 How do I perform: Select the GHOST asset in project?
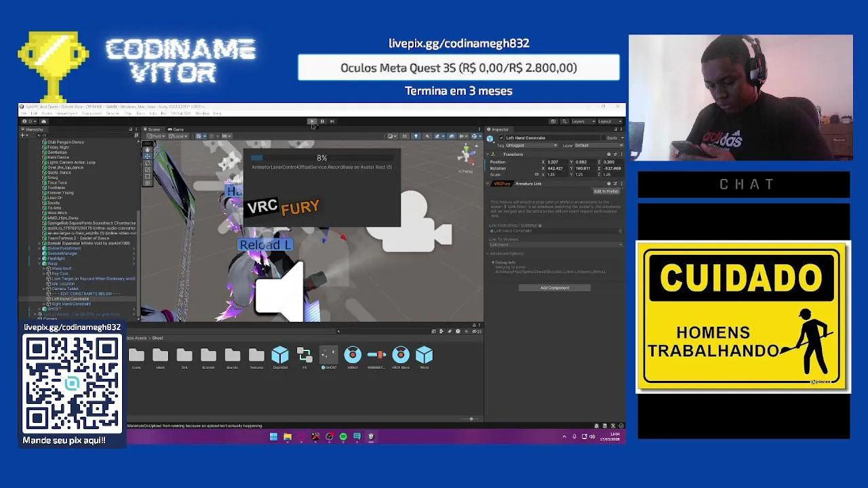click(328, 357)
